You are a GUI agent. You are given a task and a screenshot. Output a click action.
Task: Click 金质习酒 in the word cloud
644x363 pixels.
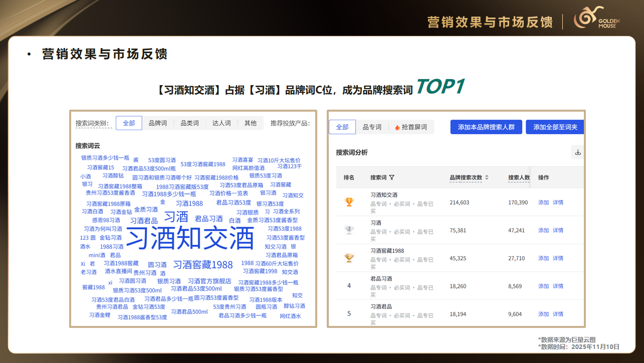pyautogui.click(x=146, y=210)
